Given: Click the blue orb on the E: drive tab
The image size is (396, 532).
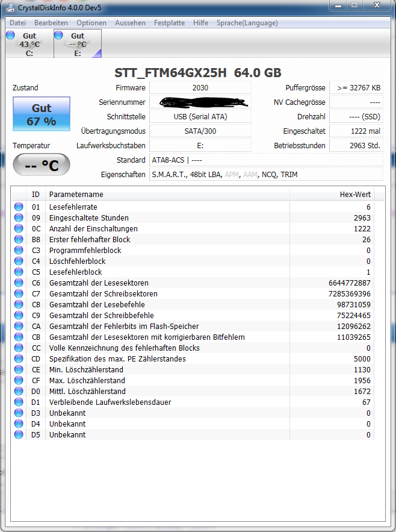Looking at the screenshot, I should point(58,34).
